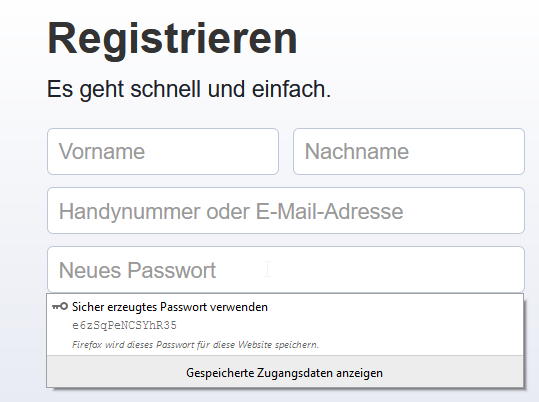The image size is (539, 402).
Task: Select the Handynummer oder E-Mail-Adresse field
Action: (x=286, y=211)
